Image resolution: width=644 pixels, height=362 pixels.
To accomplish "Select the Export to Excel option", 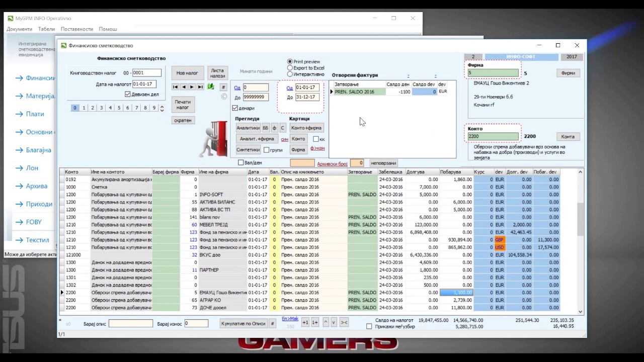I will pyautogui.click(x=290, y=68).
